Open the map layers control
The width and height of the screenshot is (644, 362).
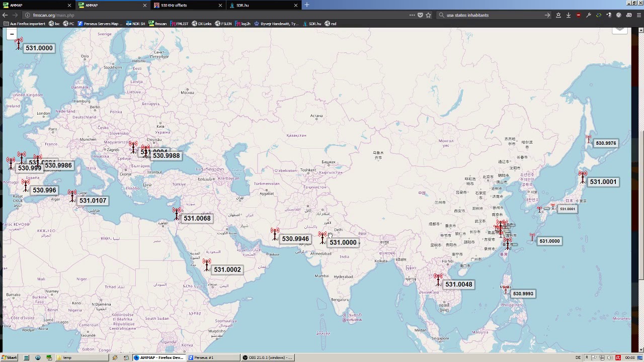pyautogui.click(x=620, y=30)
